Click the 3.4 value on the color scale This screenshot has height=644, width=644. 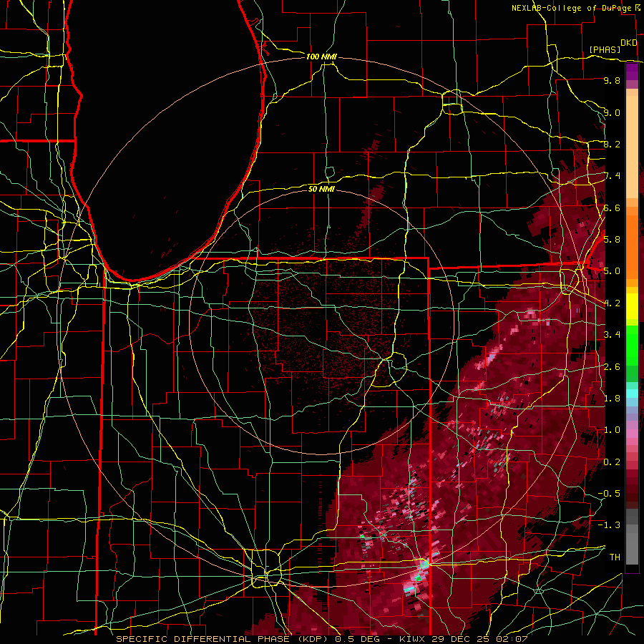[612, 334]
